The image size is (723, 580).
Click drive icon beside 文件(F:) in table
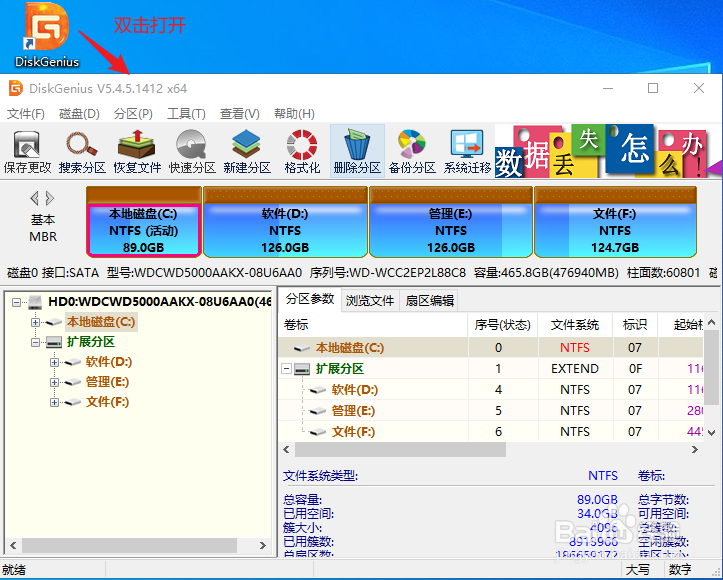(x=318, y=432)
